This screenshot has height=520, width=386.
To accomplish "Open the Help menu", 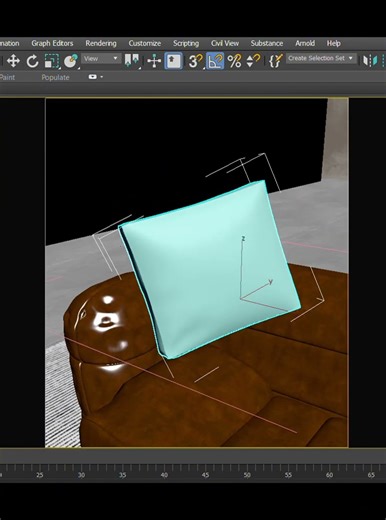I will tap(333, 43).
